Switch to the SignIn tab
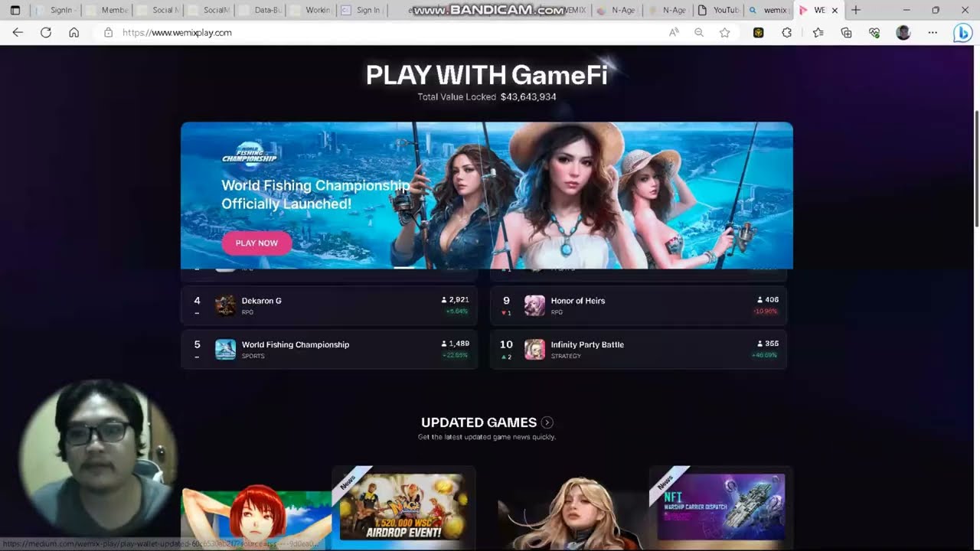The height and width of the screenshot is (551, 980). (x=54, y=10)
